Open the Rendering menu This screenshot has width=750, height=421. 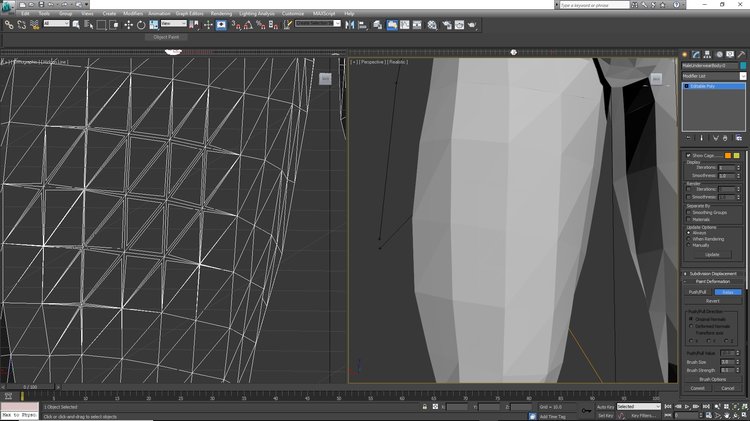[221, 13]
